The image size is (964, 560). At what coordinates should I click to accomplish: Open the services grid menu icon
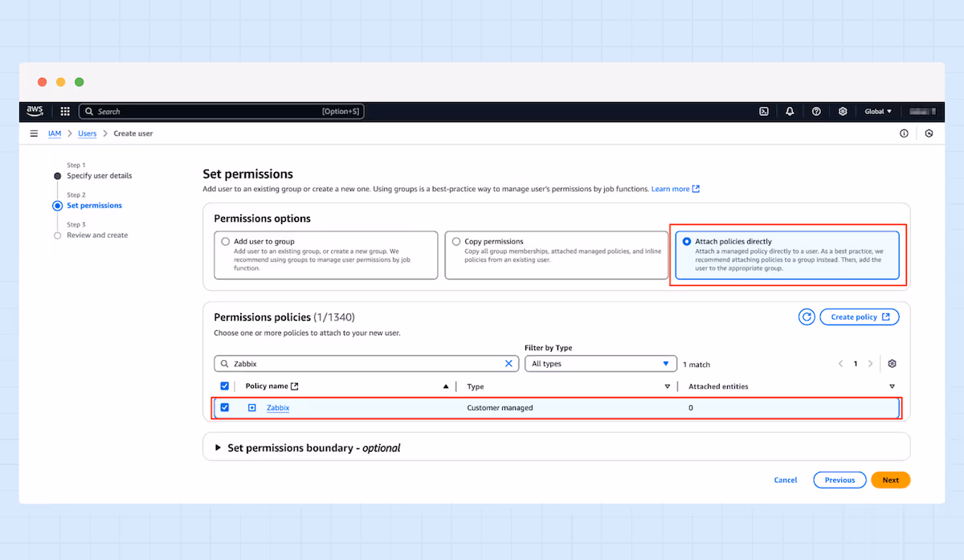(65, 112)
